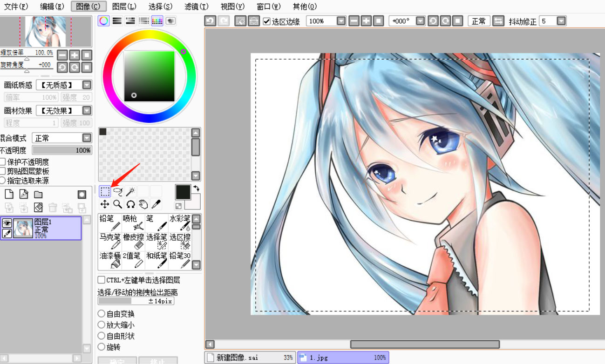The image size is (605, 364).
Task: Choose the 水彩笔 watercolor brush
Action: [180, 223]
